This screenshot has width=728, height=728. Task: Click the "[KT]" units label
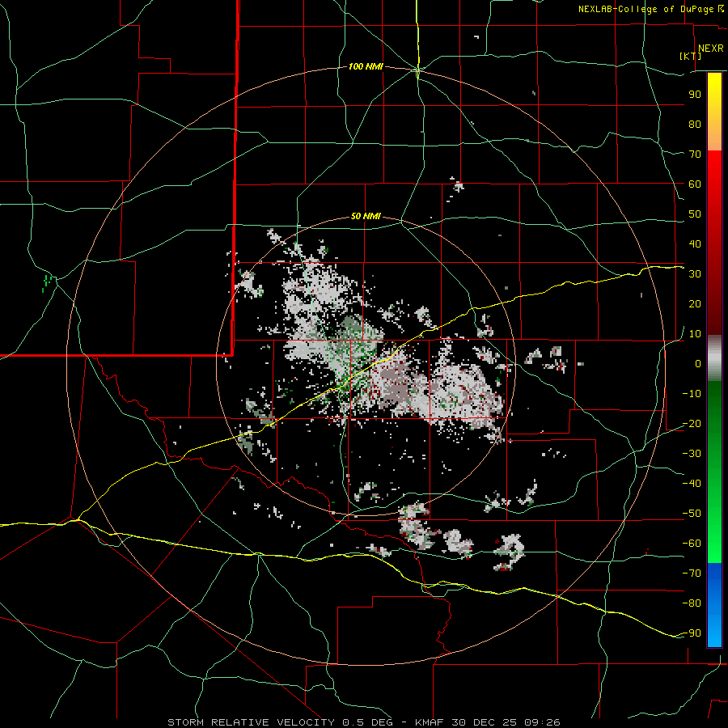click(691, 56)
